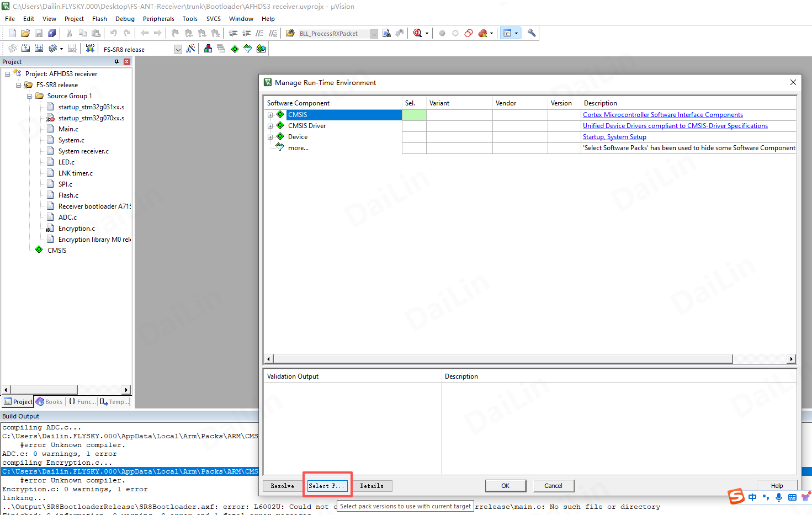Close the Project panel
Viewport: 812px width, 515px height.
[127, 62]
